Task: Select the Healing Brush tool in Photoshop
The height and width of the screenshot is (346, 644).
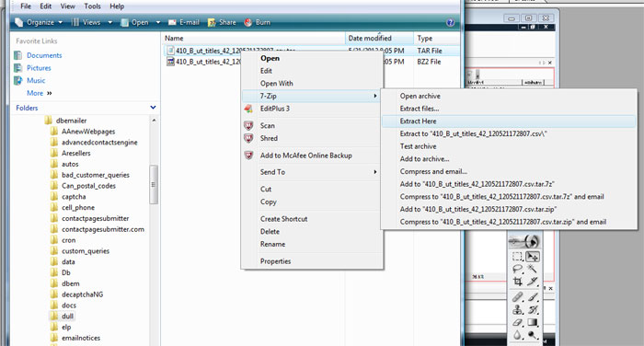Action: click(517, 296)
